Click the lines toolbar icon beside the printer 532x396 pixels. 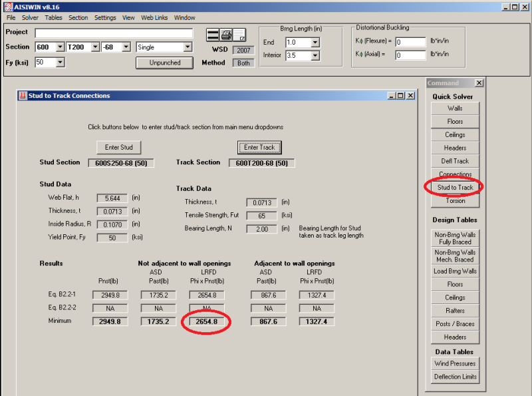point(213,35)
